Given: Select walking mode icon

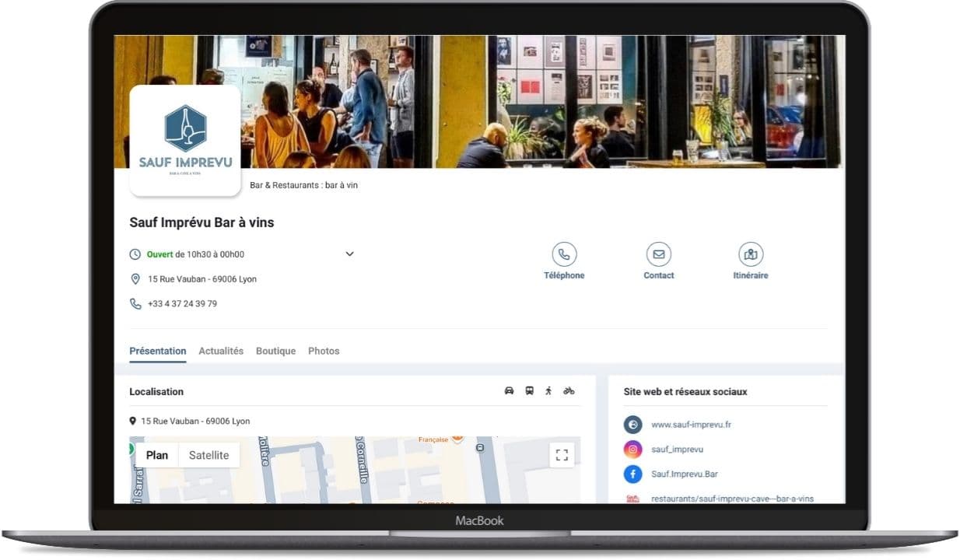Looking at the screenshot, I should click(x=548, y=391).
